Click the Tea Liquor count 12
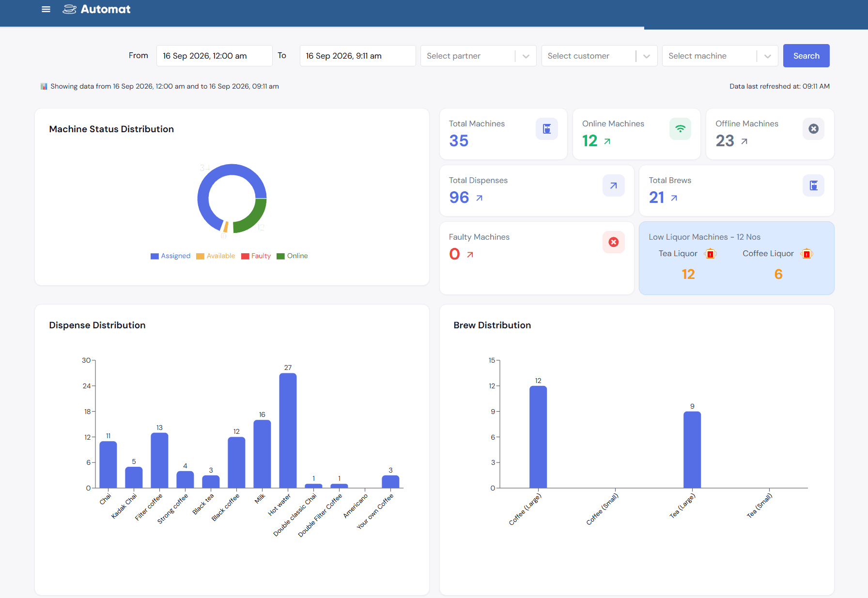The width and height of the screenshot is (868, 598). pyautogui.click(x=688, y=274)
